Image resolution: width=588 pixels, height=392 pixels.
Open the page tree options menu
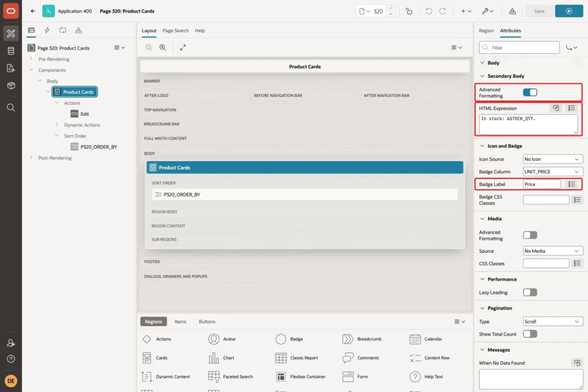pyautogui.click(x=119, y=48)
